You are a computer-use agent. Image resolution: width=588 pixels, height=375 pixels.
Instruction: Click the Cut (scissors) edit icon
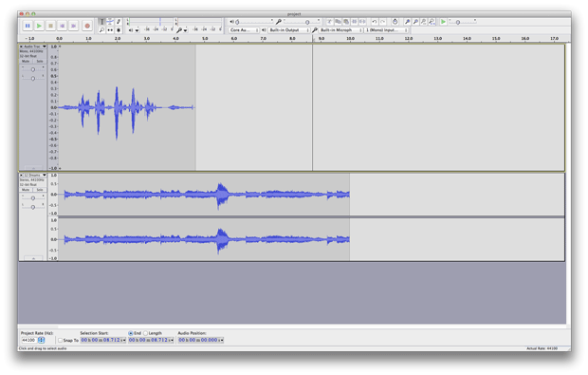tap(330, 22)
